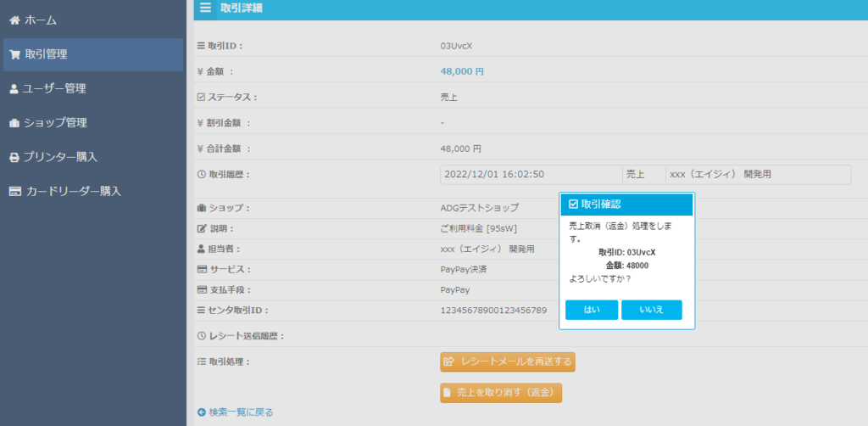Open ユーザー管理 in the sidebar
This screenshot has width=868, height=426.
coord(53,88)
